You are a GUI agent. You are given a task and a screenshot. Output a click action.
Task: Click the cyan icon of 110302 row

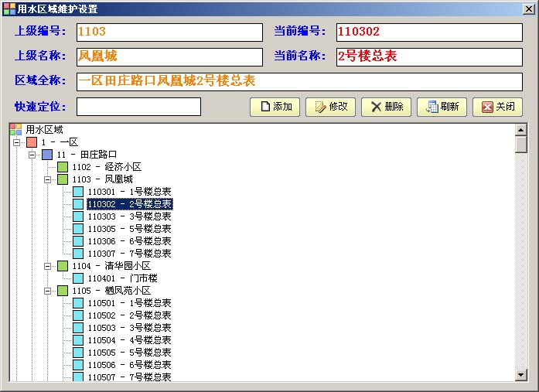tap(78, 204)
